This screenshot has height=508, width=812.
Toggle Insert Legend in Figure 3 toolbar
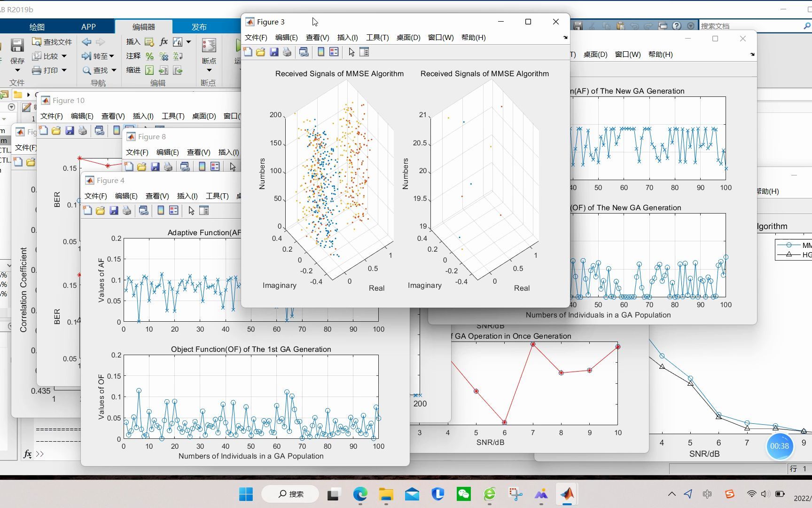(334, 52)
